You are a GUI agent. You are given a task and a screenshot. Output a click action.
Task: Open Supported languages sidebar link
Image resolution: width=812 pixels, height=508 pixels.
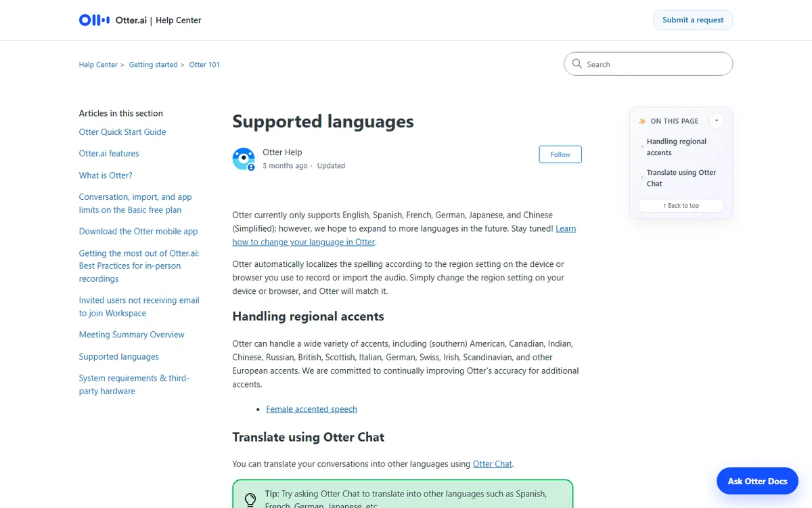[119, 356]
